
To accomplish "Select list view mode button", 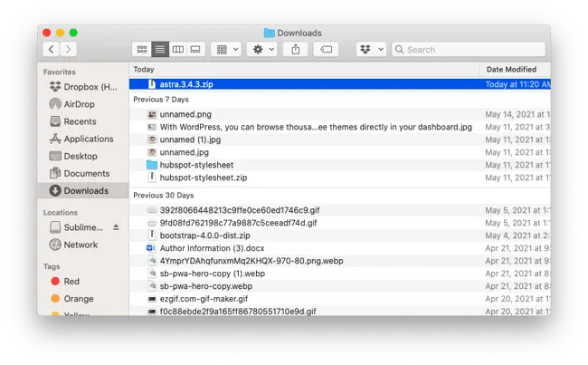I will click(160, 49).
